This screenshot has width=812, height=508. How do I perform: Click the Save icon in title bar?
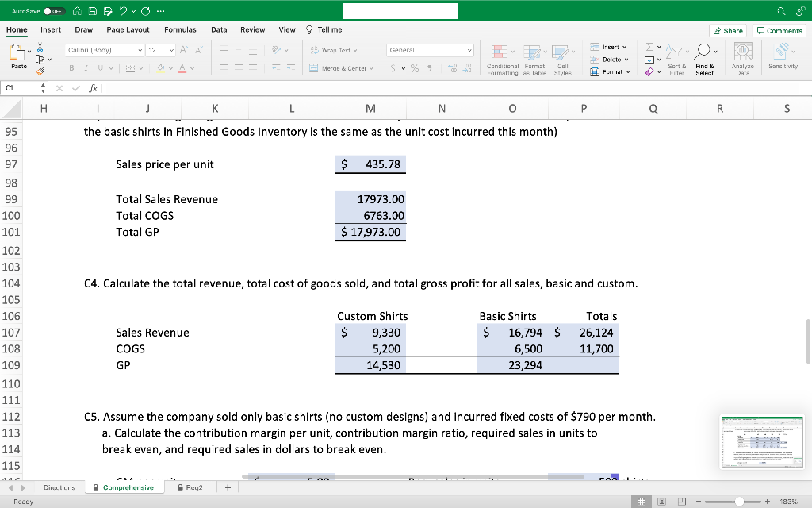(93, 11)
